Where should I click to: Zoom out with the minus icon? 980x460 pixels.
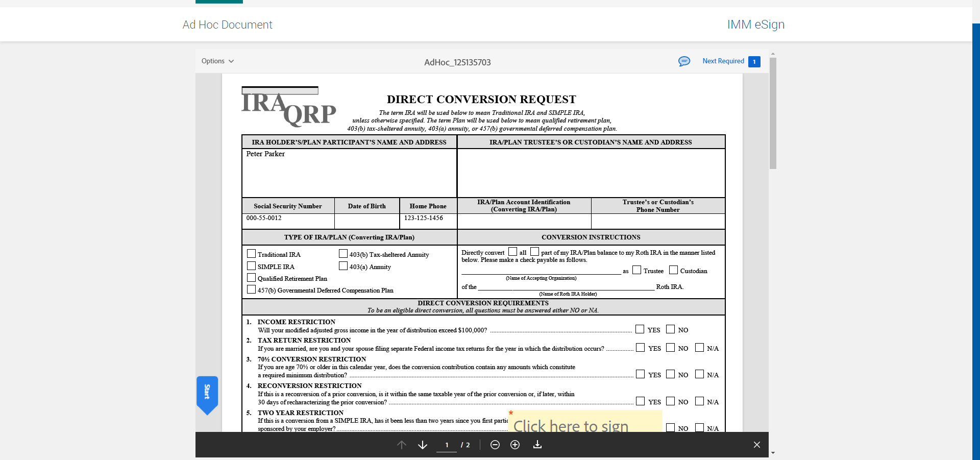click(495, 445)
